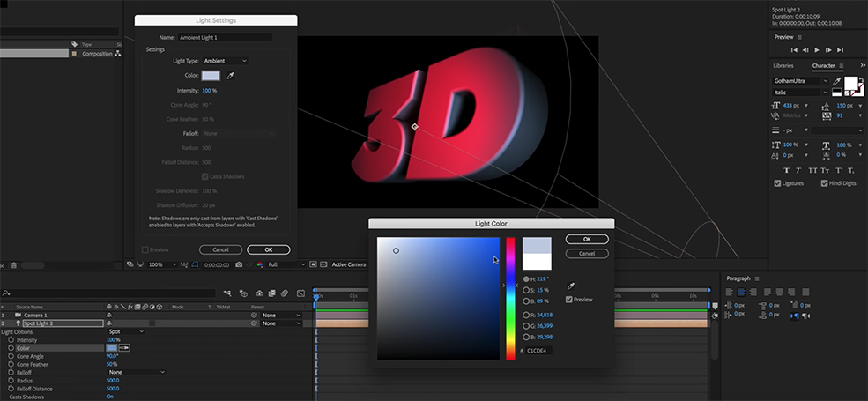Toggle Radius stopwatch
Screen dimensions: 868x401
tap(11, 381)
